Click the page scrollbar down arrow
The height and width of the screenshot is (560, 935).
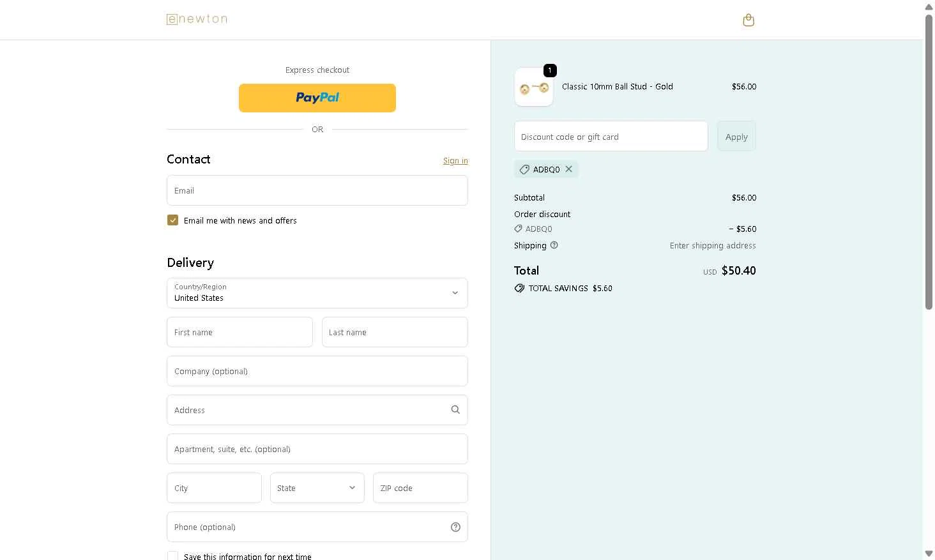click(929, 554)
